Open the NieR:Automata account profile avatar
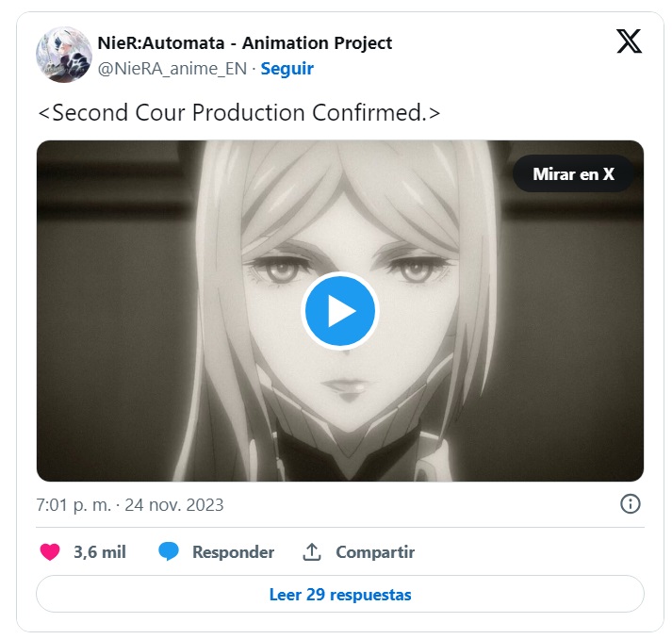This screenshot has width=672, height=639. (64, 55)
